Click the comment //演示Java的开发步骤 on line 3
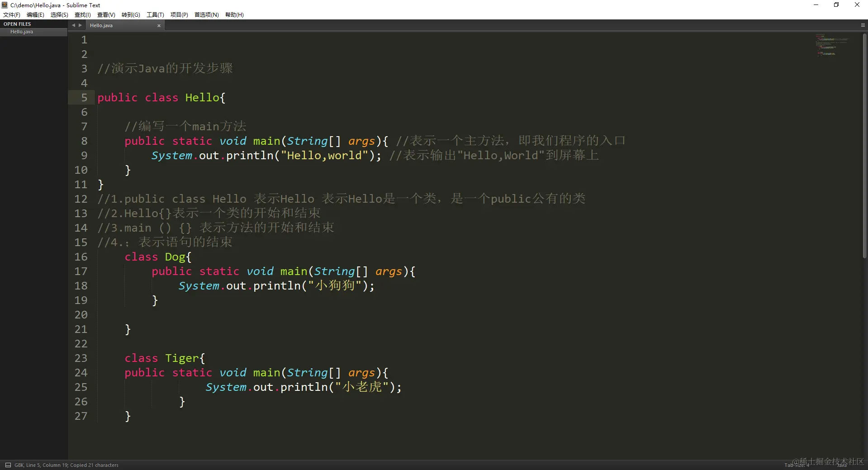This screenshot has width=868, height=470. pyautogui.click(x=165, y=69)
